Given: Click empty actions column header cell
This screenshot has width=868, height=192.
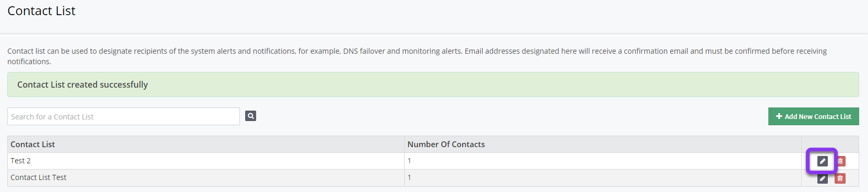Looking at the screenshot, I should tap(830, 145).
